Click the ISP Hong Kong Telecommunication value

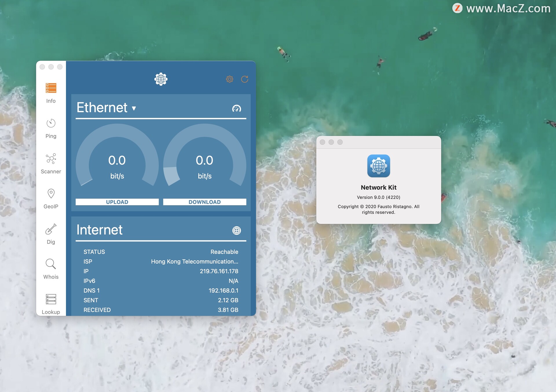pos(195,261)
